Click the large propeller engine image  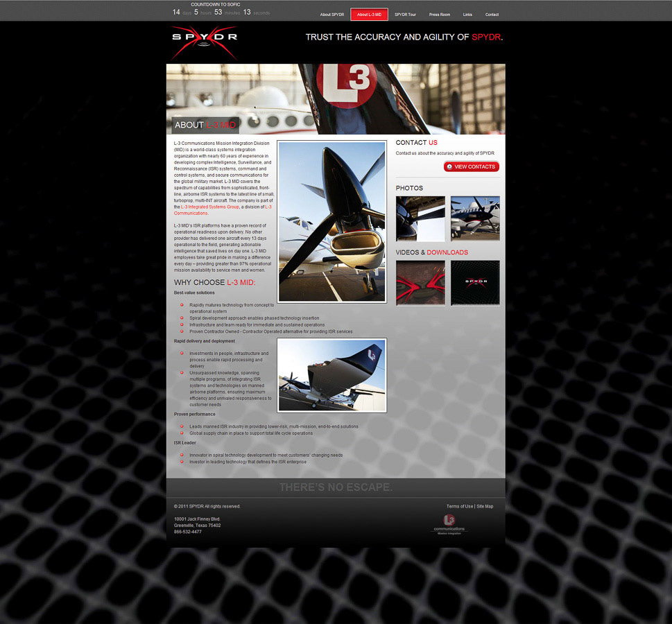click(x=331, y=222)
